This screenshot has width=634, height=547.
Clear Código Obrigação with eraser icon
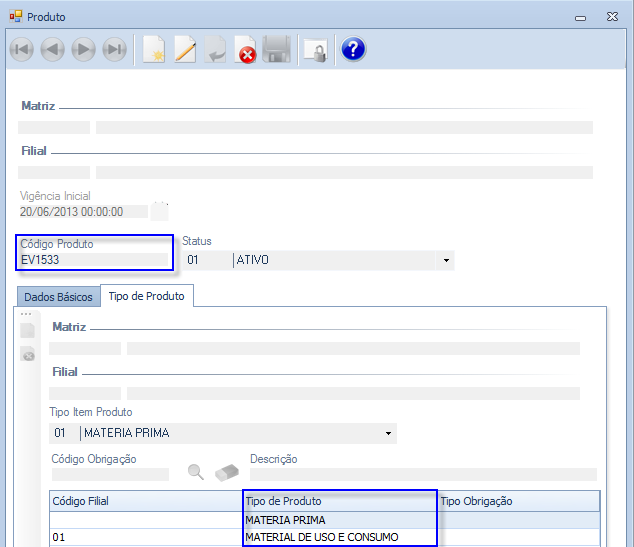coord(229,472)
